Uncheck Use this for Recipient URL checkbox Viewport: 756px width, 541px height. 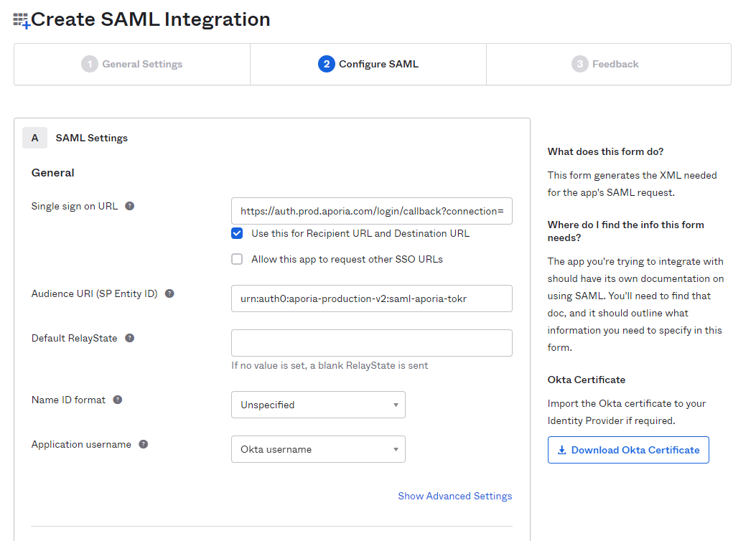click(x=237, y=233)
